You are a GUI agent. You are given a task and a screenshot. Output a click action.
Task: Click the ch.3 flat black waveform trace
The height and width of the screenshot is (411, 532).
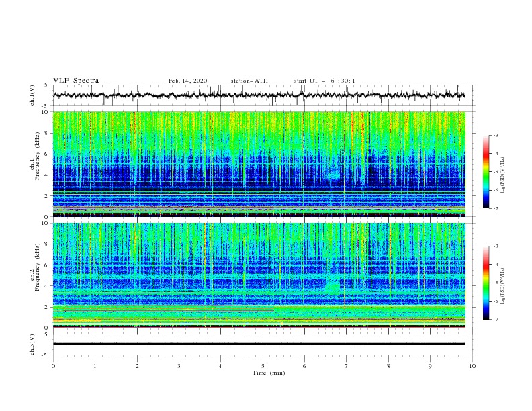coord(259,344)
